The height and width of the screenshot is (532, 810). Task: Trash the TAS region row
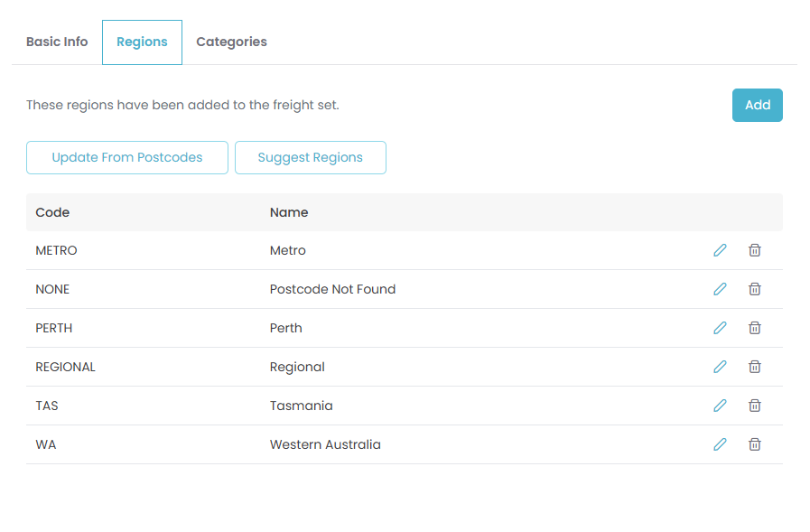point(755,406)
